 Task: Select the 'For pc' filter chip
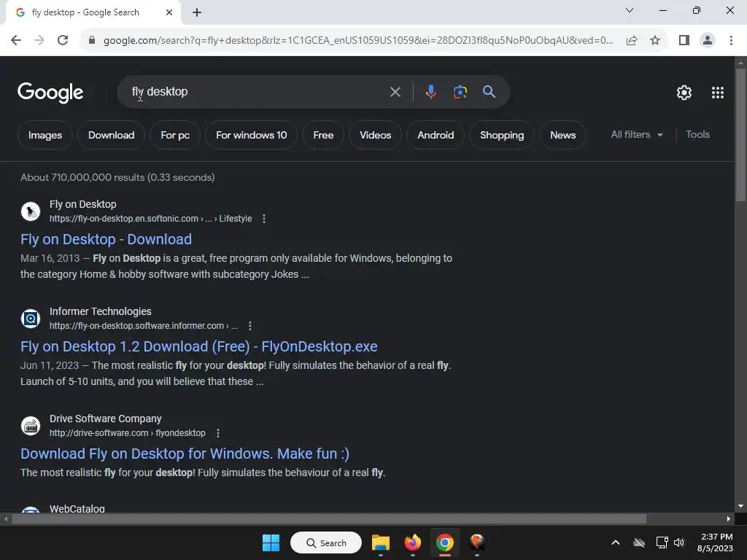(x=175, y=135)
